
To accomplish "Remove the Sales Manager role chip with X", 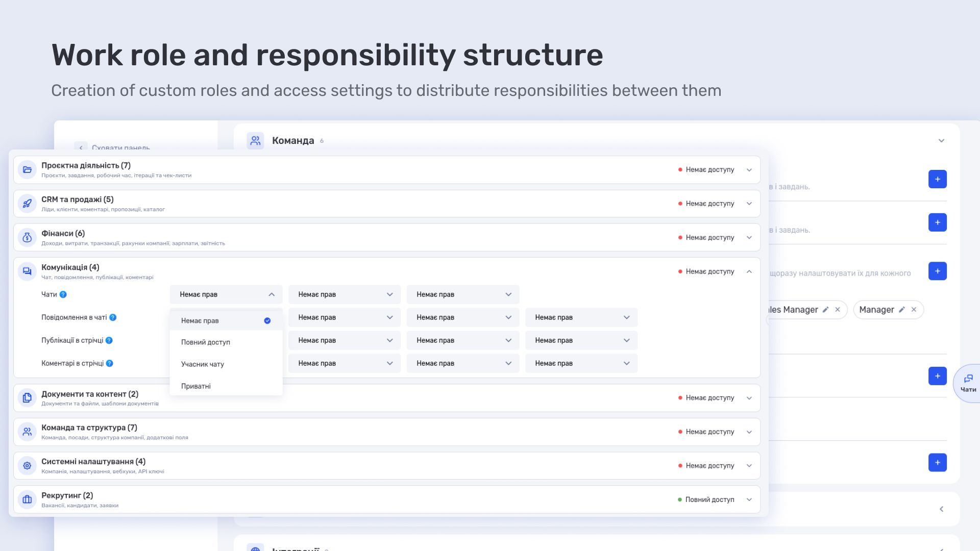I will point(838,310).
